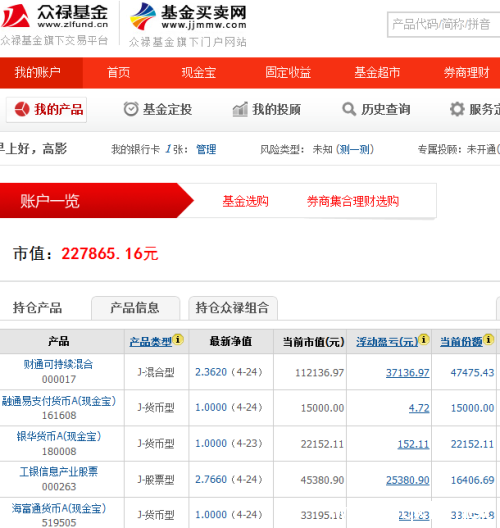Viewport: 500px width, 528px height.
Task: Switch to the 产品信息 tab
Action: coord(135,308)
